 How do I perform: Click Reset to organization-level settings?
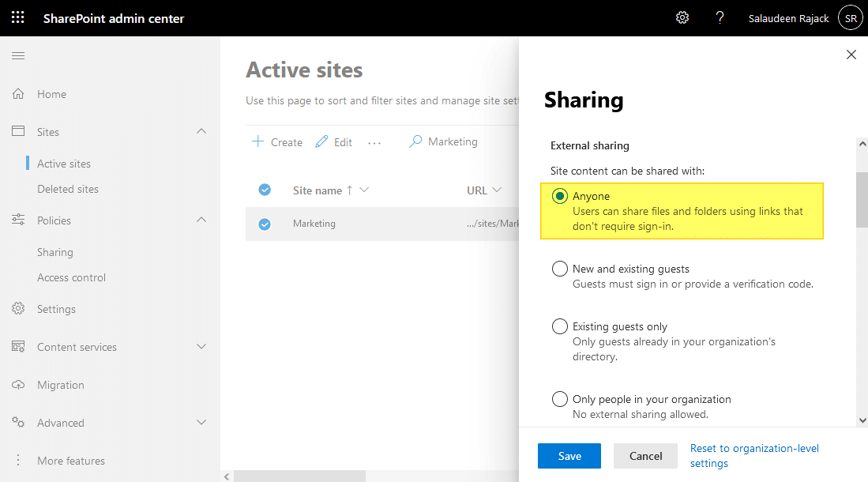(x=753, y=455)
